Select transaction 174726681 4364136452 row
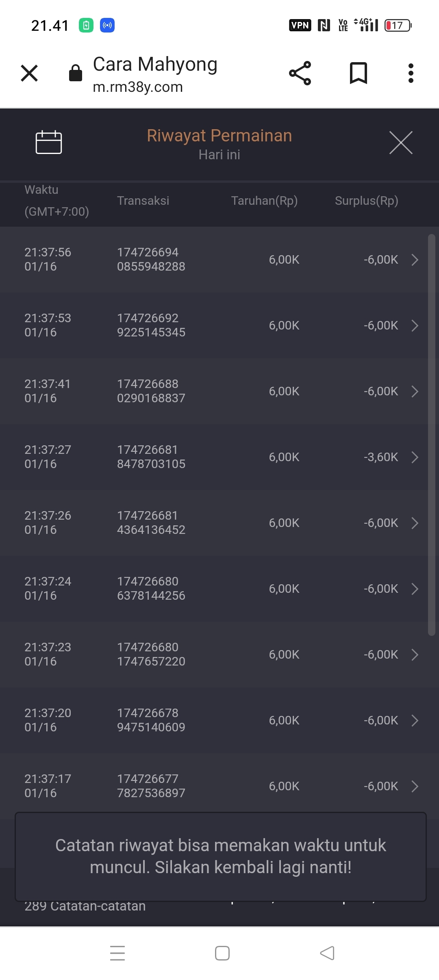Screen dimensions: 439x980 tap(151, 523)
